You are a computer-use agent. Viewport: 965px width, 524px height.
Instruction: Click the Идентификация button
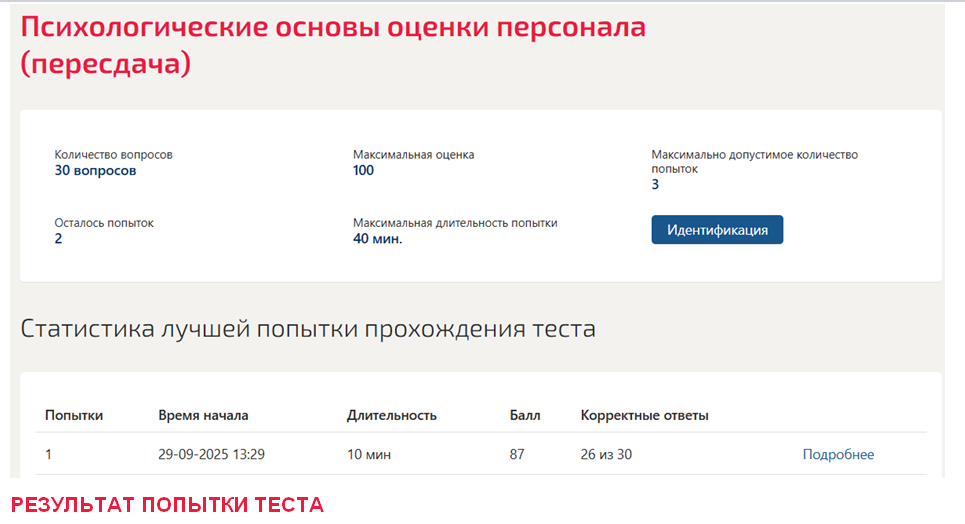click(x=717, y=230)
